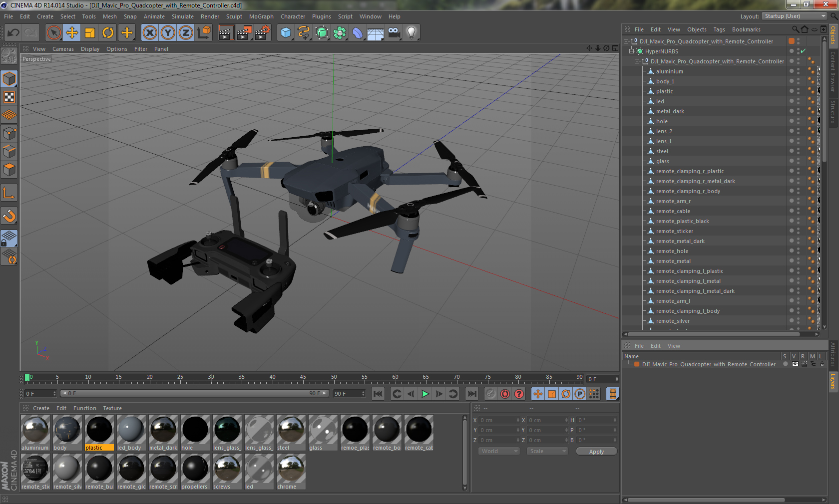The width and height of the screenshot is (839, 504).
Task: Switch to Model mode
Action: point(9,79)
